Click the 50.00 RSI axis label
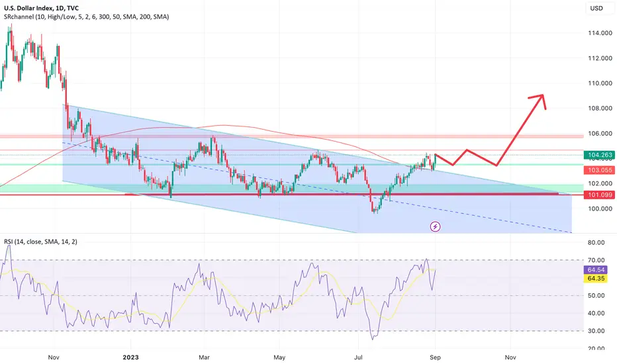This screenshot has height=364, width=617. (x=596, y=296)
